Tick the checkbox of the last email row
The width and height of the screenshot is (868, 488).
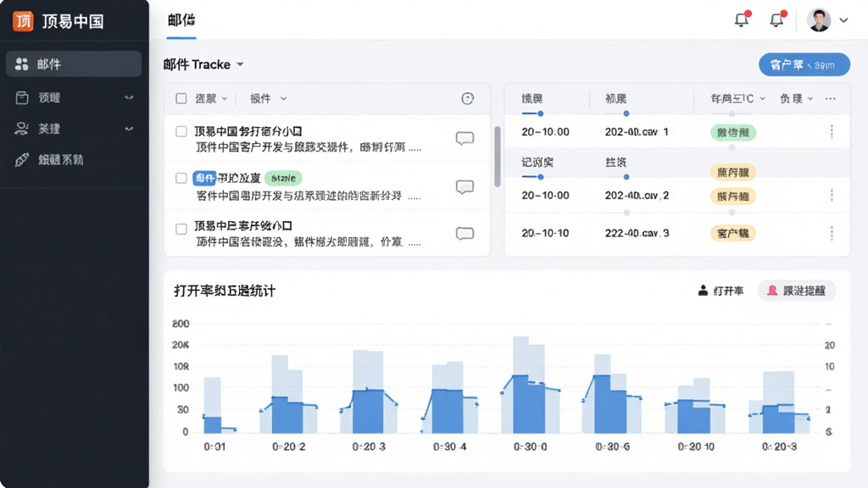point(181,229)
